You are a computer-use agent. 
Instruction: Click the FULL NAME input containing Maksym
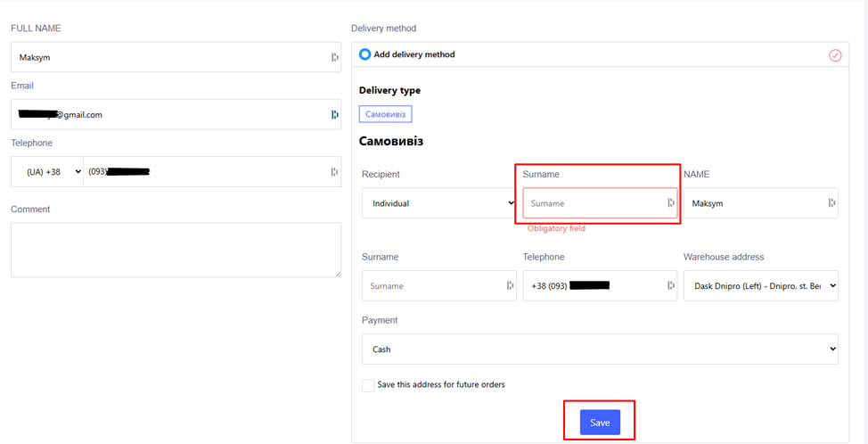169,57
